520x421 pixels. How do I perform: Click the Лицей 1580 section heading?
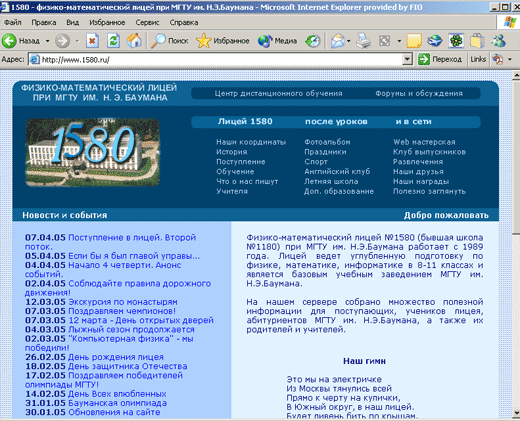click(x=245, y=122)
